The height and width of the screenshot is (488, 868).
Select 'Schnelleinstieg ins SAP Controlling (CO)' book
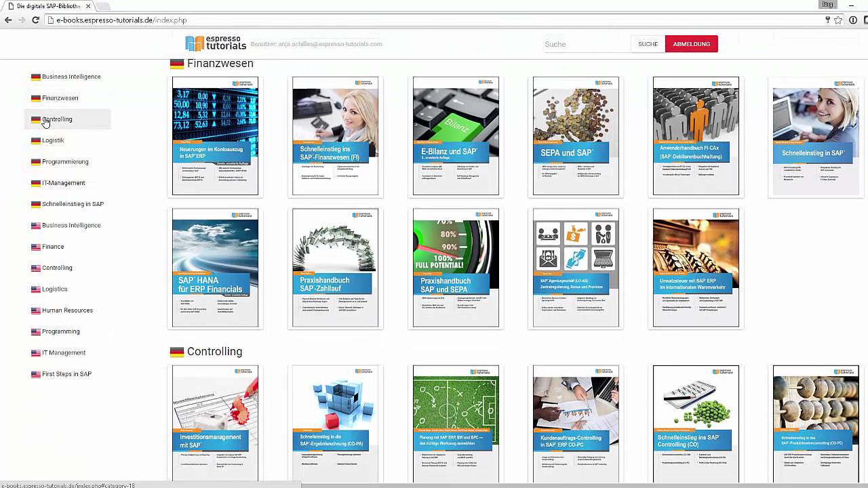click(696, 424)
